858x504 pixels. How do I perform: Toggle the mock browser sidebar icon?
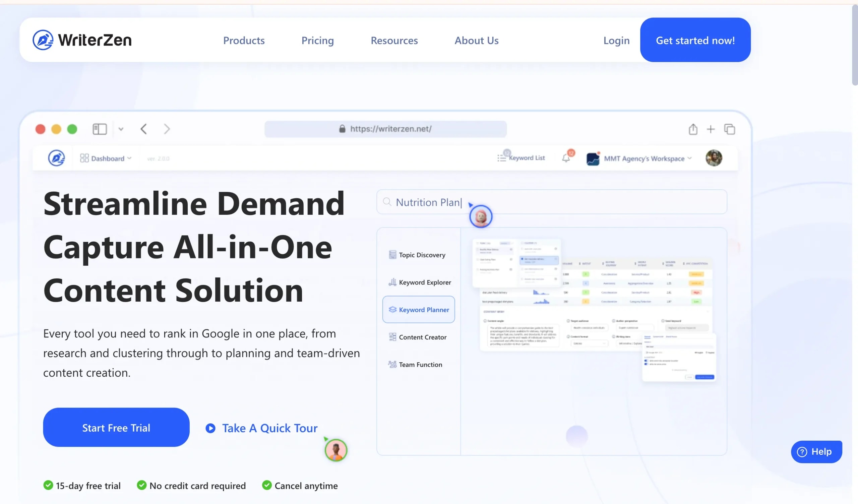point(100,129)
